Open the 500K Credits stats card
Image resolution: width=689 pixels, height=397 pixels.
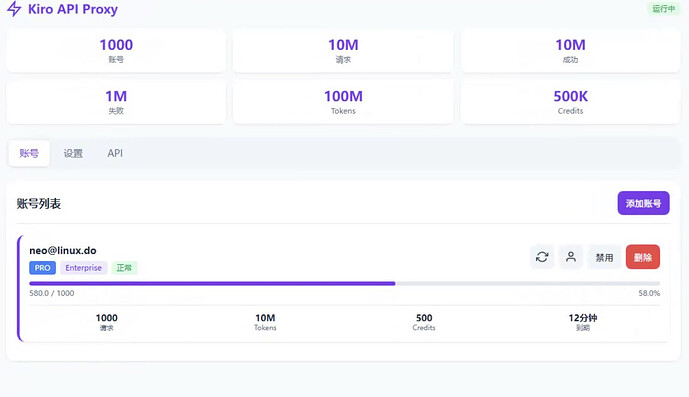[x=570, y=102]
